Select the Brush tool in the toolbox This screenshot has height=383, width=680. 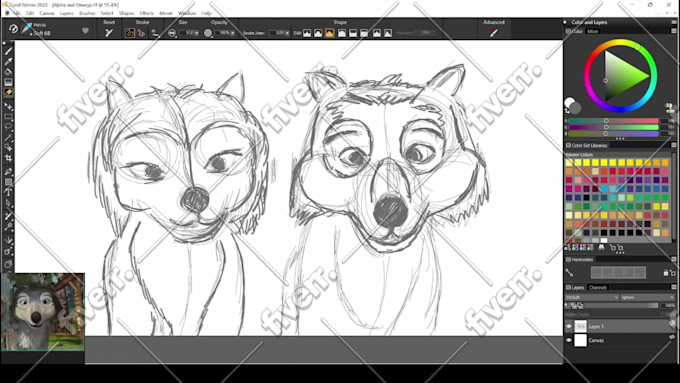click(x=8, y=51)
